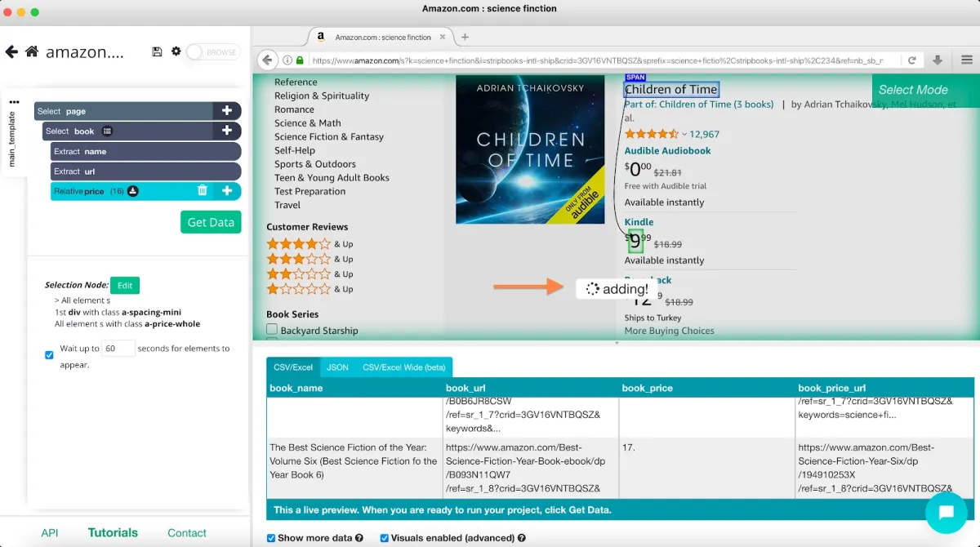
Task: Click the Edit button for Selection Node
Action: (125, 286)
